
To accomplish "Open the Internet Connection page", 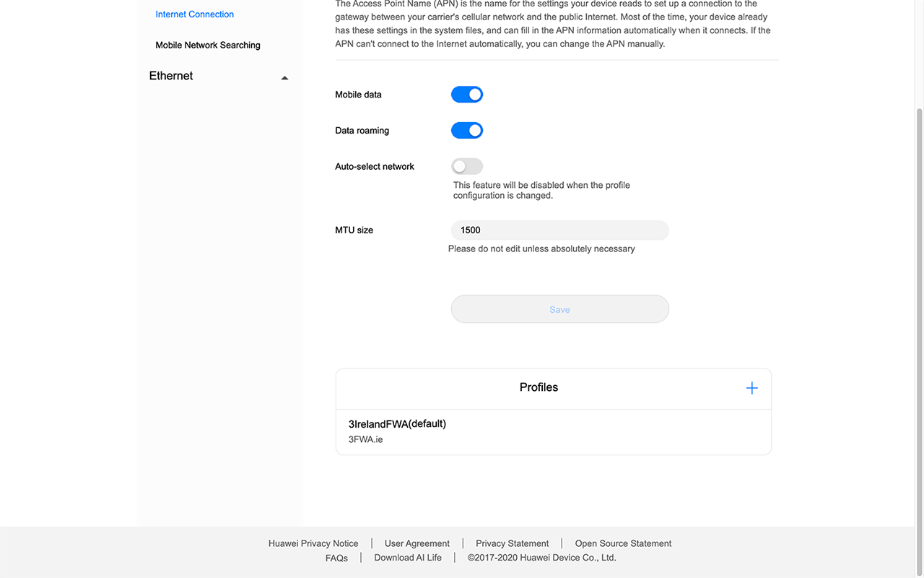I will click(x=194, y=14).
